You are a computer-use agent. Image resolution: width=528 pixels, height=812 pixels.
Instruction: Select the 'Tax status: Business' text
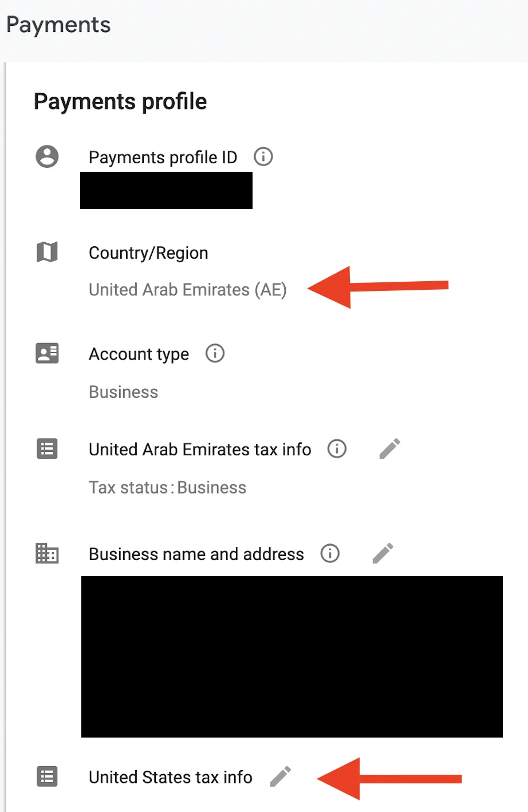pos(168,488)
